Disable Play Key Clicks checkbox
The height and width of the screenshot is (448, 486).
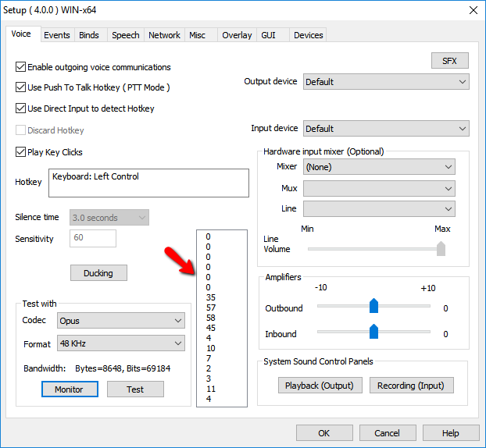pyautogui.click(x=20, y=152)
